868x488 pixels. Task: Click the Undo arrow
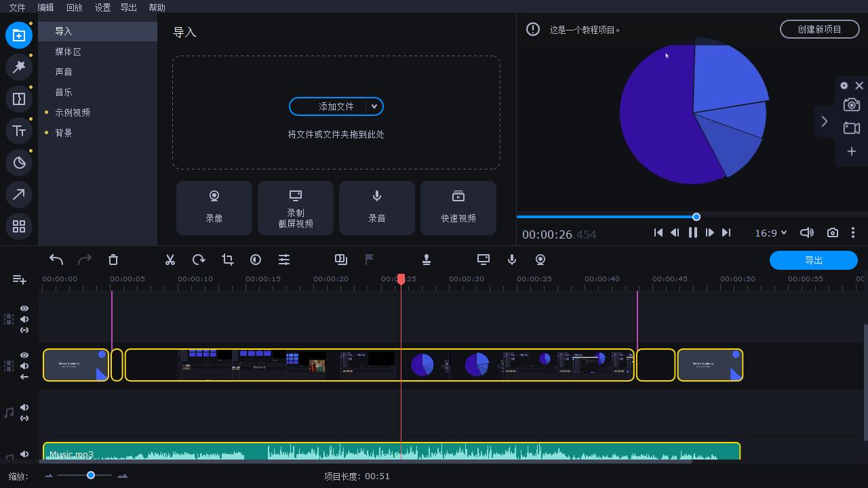tap(56, 260)
